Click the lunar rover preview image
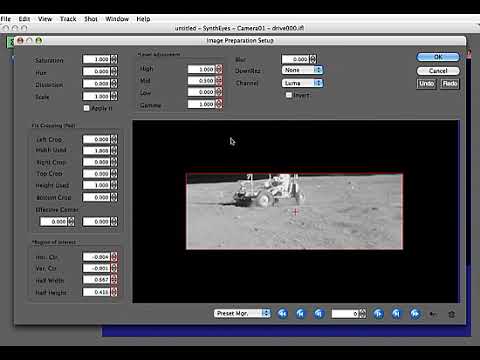The width and height of the screenshot is (480, 360). click(x=294, y=211)
